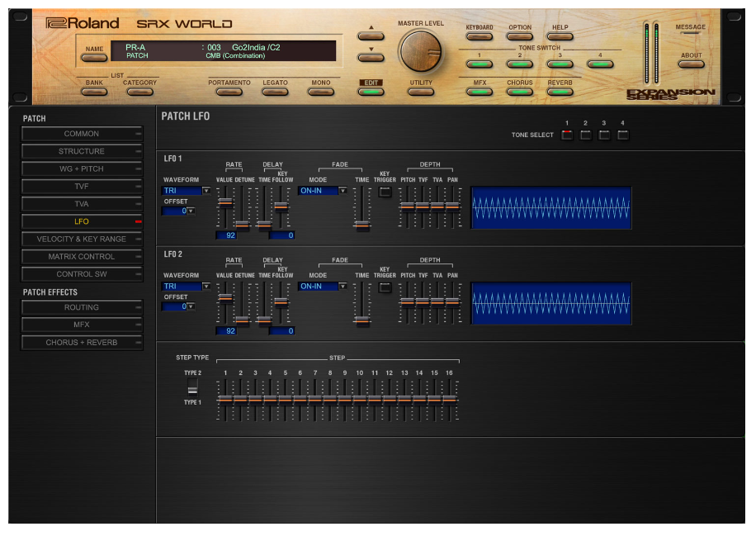Toggle the MFX effect switch
The image size is (756, 536).
point(480,92)
